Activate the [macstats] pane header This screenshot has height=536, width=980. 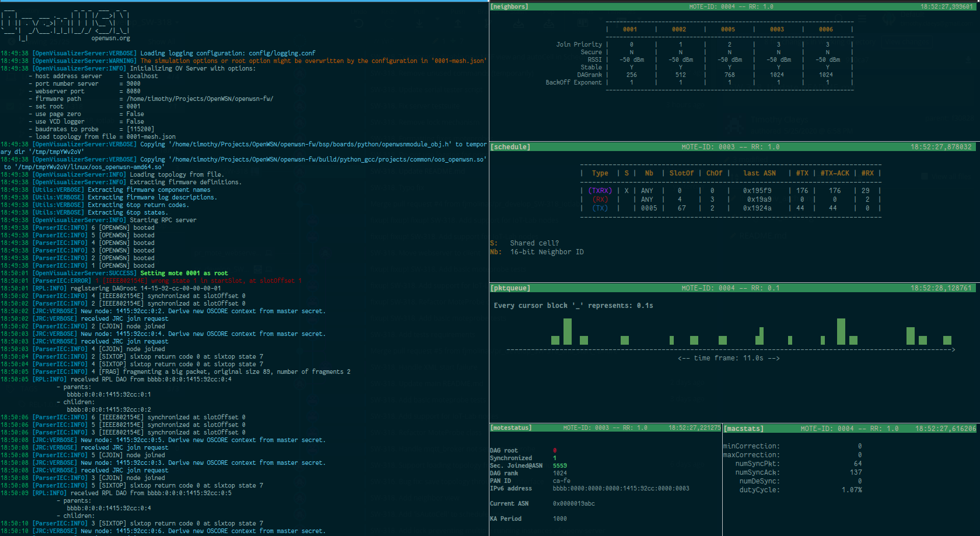point(743,429)
